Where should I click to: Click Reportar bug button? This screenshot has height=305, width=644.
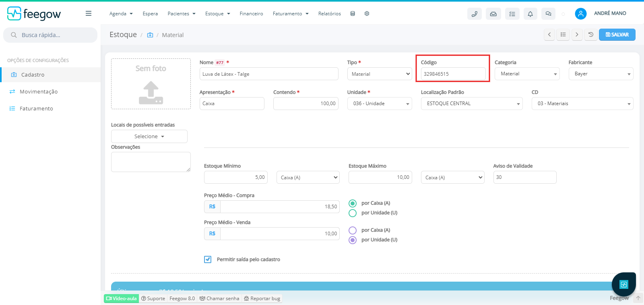(262, 299)
